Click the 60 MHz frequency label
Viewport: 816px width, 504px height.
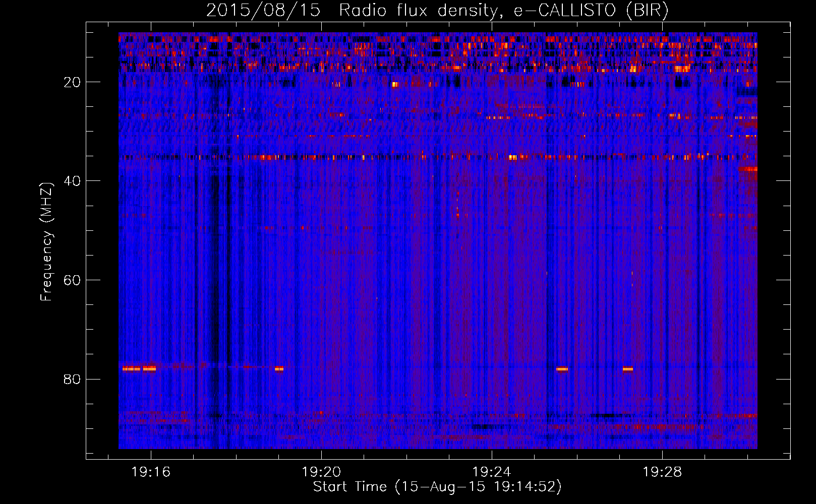click(x=72, y=280)
